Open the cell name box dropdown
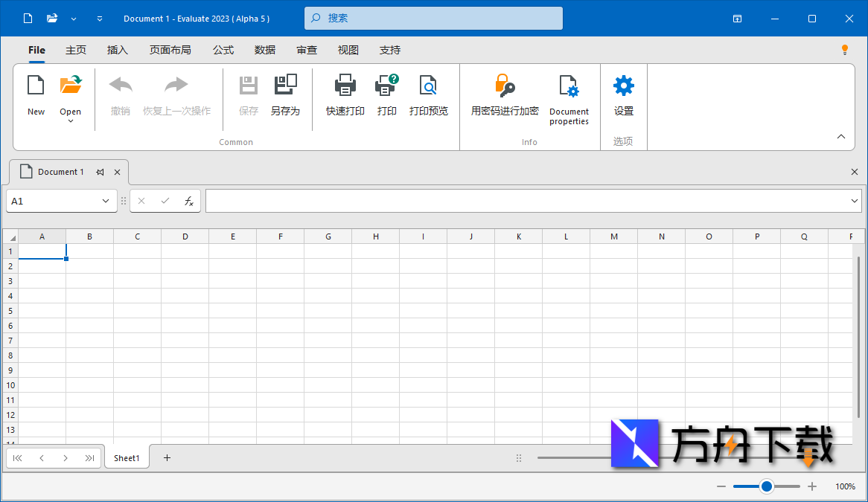The height and width of the screenshot is (502, 868). [x=106, y=200]
